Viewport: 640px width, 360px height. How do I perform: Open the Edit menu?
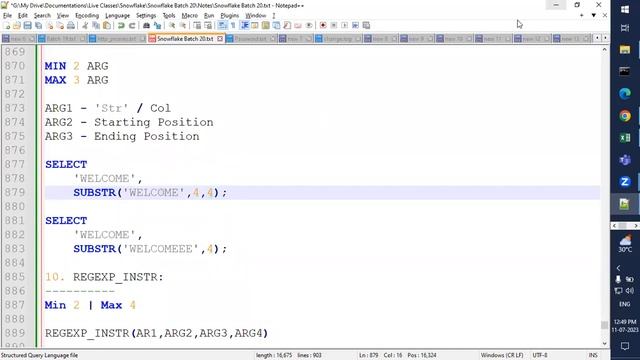coord(22,16)
